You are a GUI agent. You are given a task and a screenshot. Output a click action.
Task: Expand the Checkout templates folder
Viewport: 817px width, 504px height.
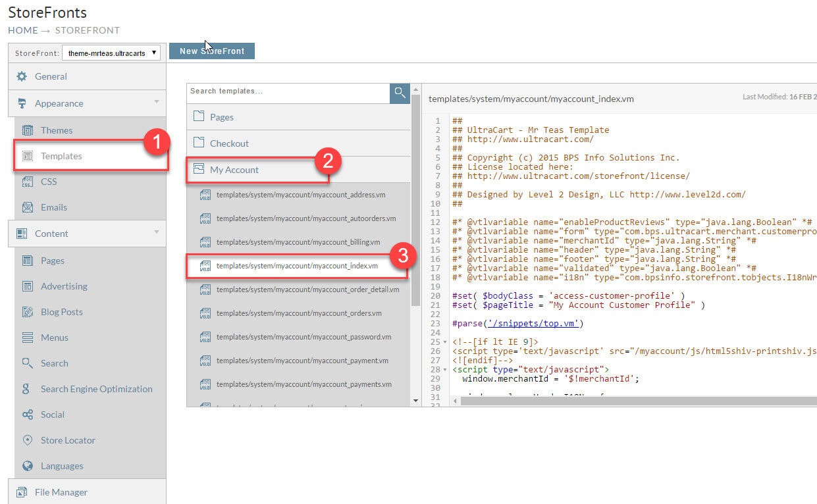click(x=298, y=143)
